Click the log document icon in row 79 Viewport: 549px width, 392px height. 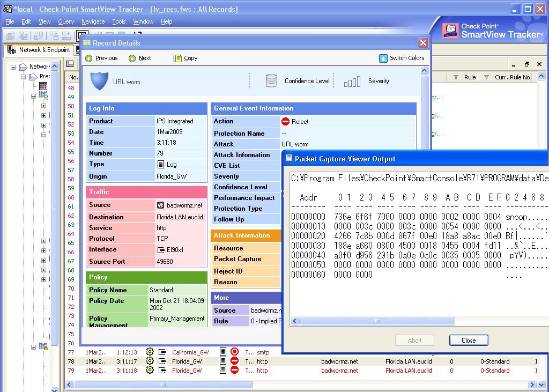click(x=222, y=370)
